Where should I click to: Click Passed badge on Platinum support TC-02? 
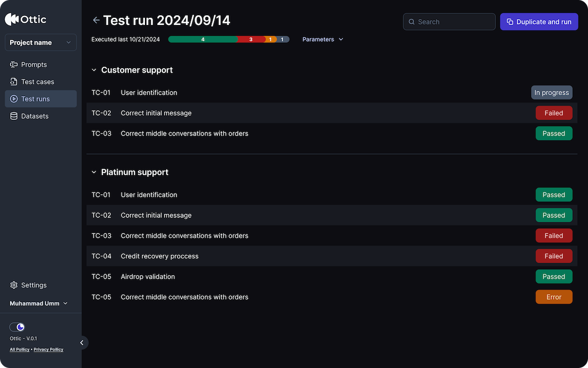coord(554,215)
